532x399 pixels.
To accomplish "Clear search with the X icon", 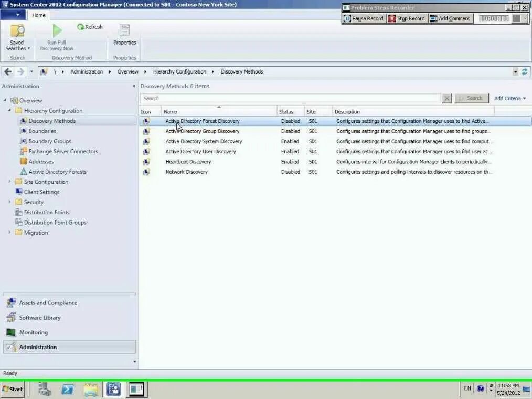I will pos(447,98).
